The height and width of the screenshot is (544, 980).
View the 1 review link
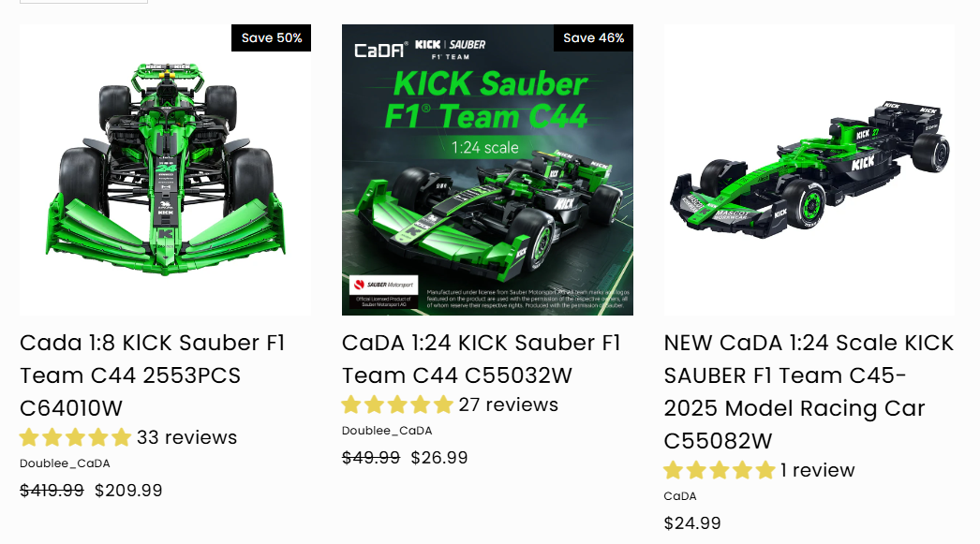click(x=818, y=471)
